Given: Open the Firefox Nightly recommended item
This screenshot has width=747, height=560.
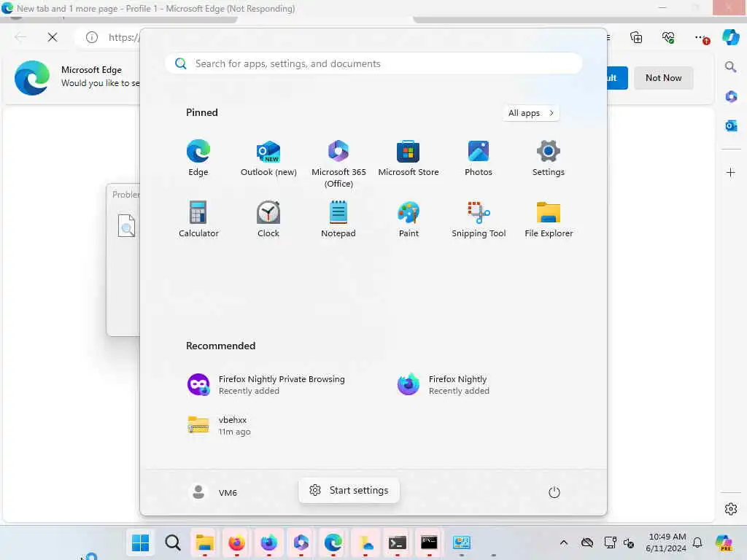Looking at the screenshot, I should (x=443, y=385).
